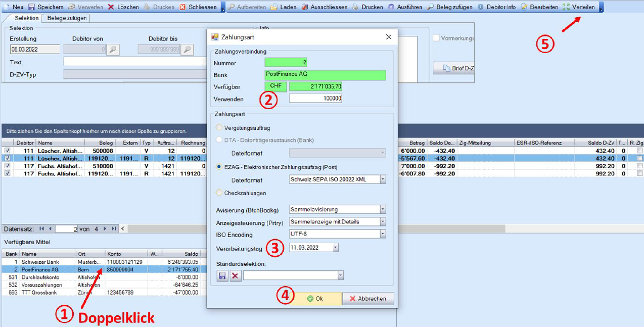Click the Verteilen icon in toolbar
Screen dimensions: 644x327
point(566,7)
